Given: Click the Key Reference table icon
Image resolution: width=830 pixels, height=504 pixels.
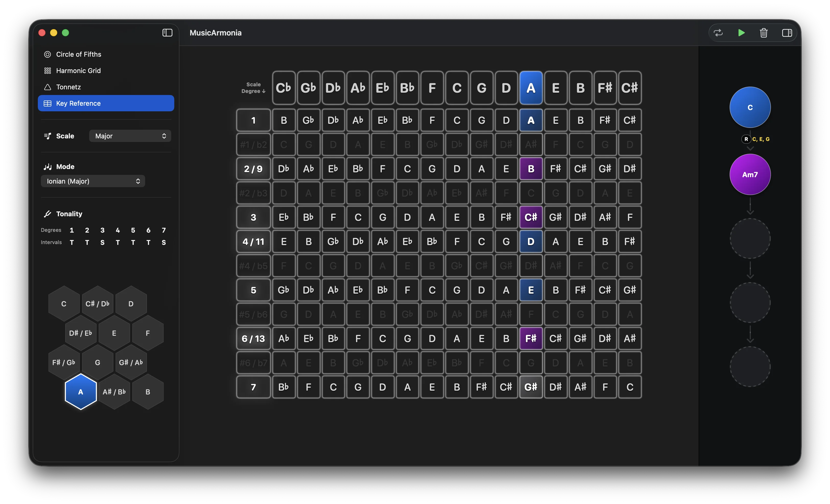Looking at the screenshot, I should pyautogui.click(x=48, y=103).
